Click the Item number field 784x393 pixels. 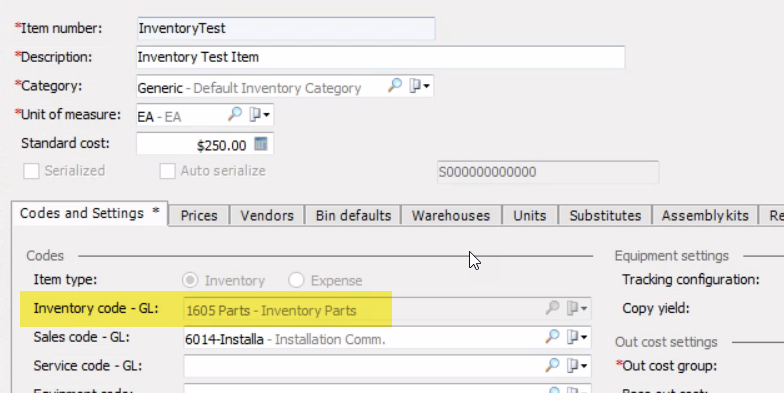(x=286, y=28)
